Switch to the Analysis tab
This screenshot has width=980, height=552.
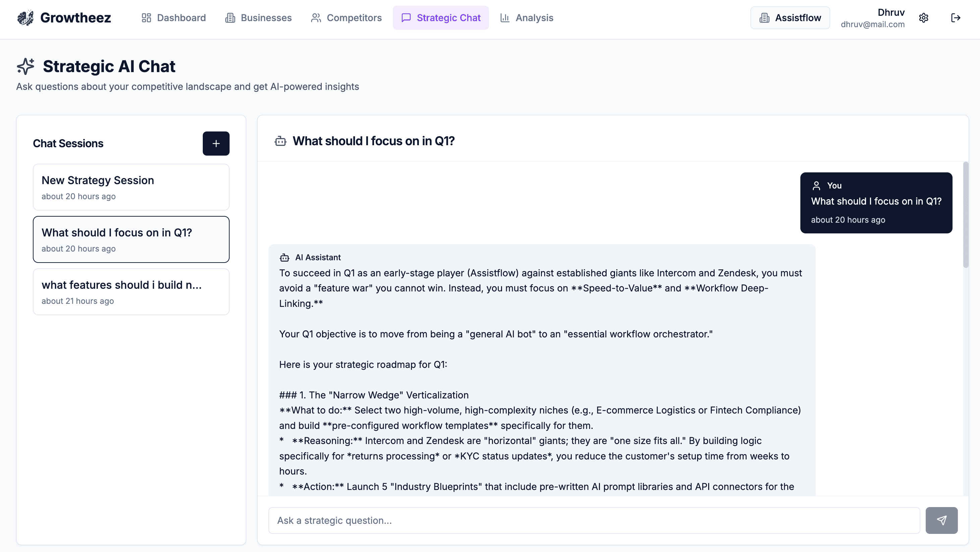[x=526, y=17]
